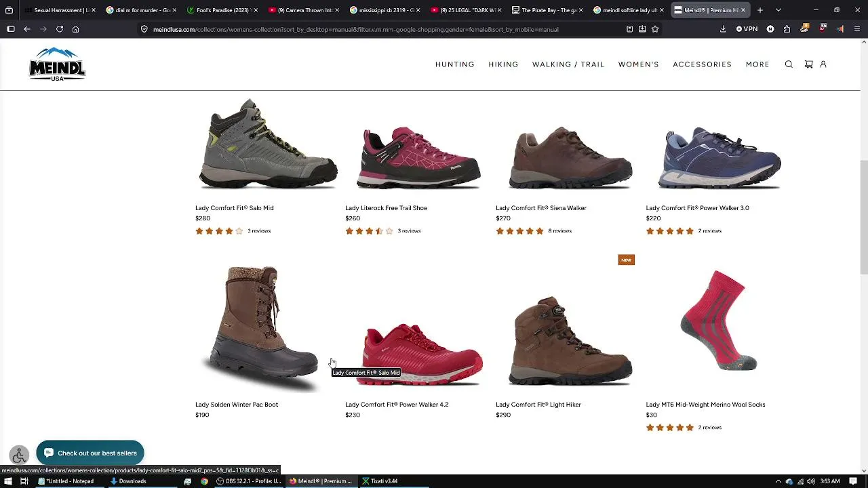
Task: Click the brown Light Hiker boot image
Action: click(570, 340)
